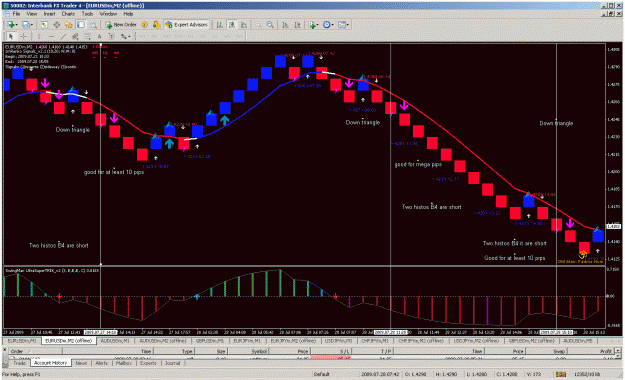Viewport: 625px width, 380px height.
Task: Click the Templates icon
Action: (342, 25)
